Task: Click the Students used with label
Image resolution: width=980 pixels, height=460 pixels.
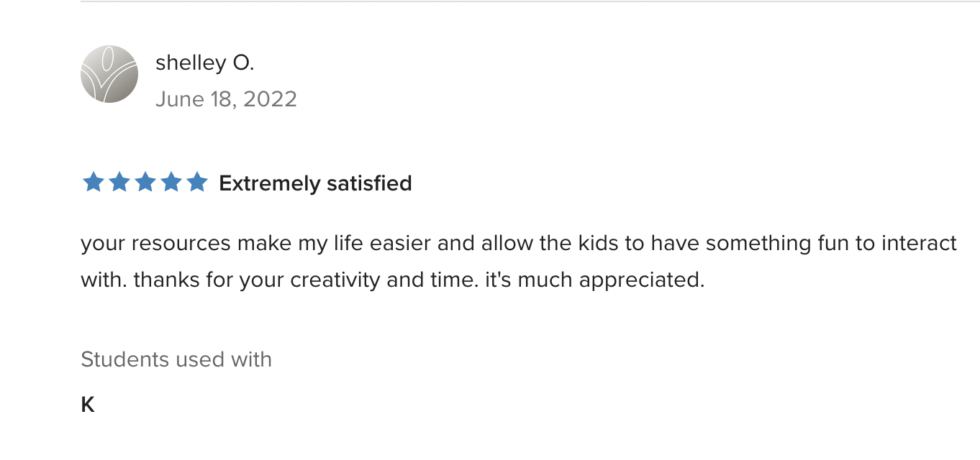Action: 176,359
